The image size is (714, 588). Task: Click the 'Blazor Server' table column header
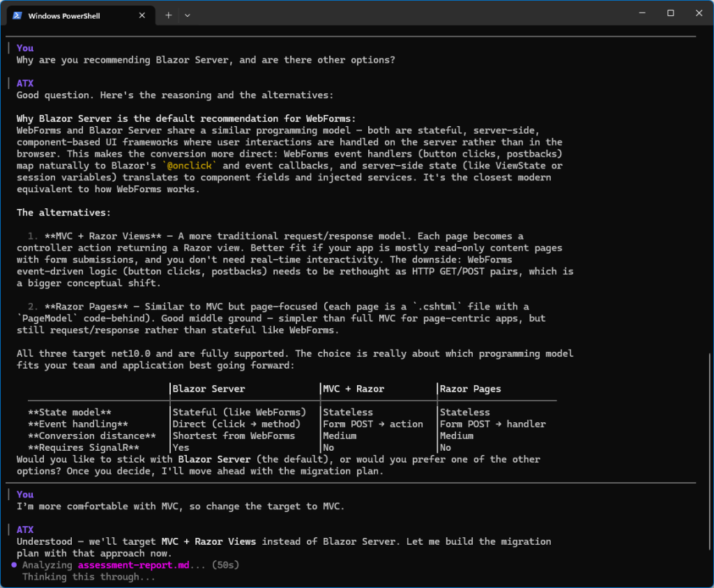(x=208, y=389)
